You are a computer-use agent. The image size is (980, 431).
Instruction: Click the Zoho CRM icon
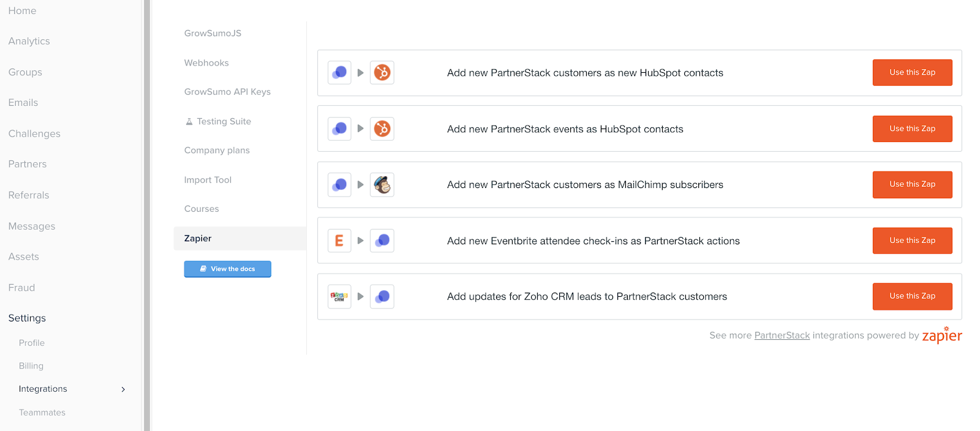click(x=339, y=297)
